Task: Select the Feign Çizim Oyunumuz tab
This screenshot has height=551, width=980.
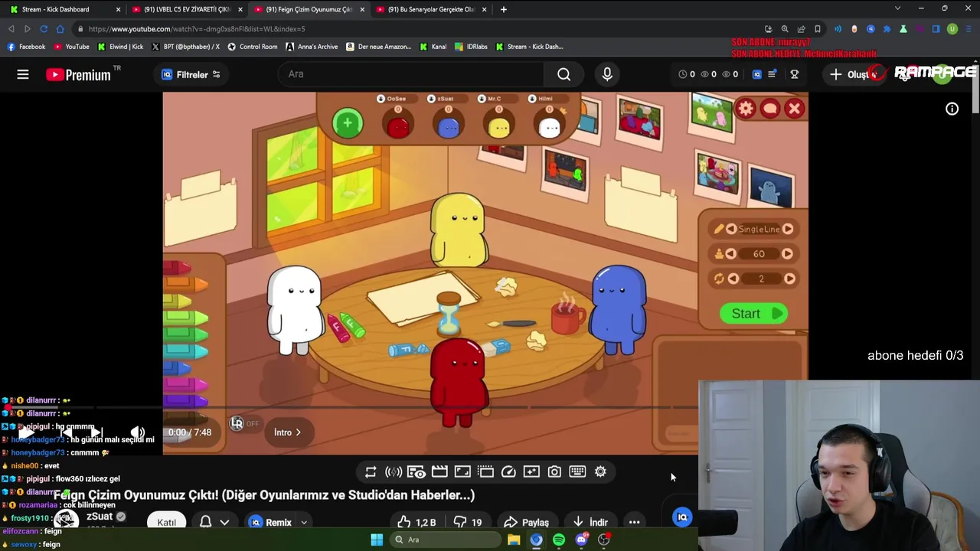Action: point(309,9)
